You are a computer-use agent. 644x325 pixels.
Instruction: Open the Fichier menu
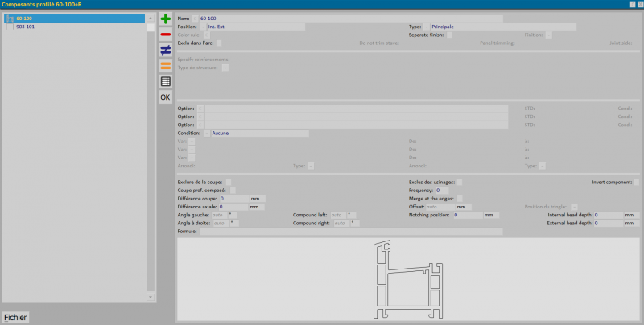pyautogui.click(x=15, y=317)
